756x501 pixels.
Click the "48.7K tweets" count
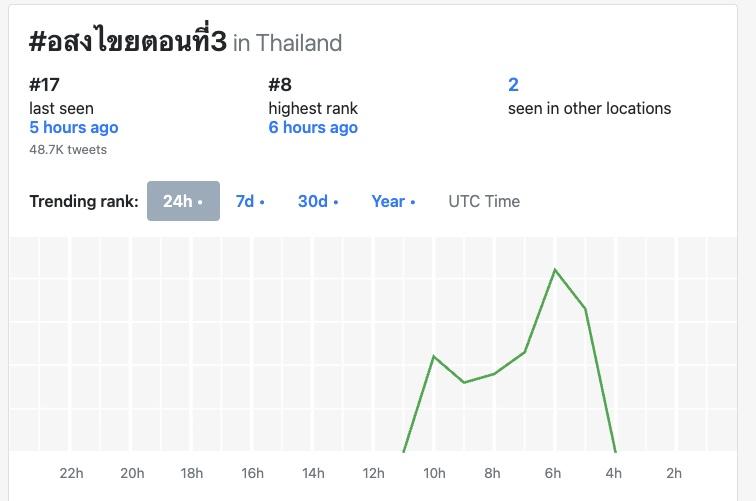click(68, 150)
